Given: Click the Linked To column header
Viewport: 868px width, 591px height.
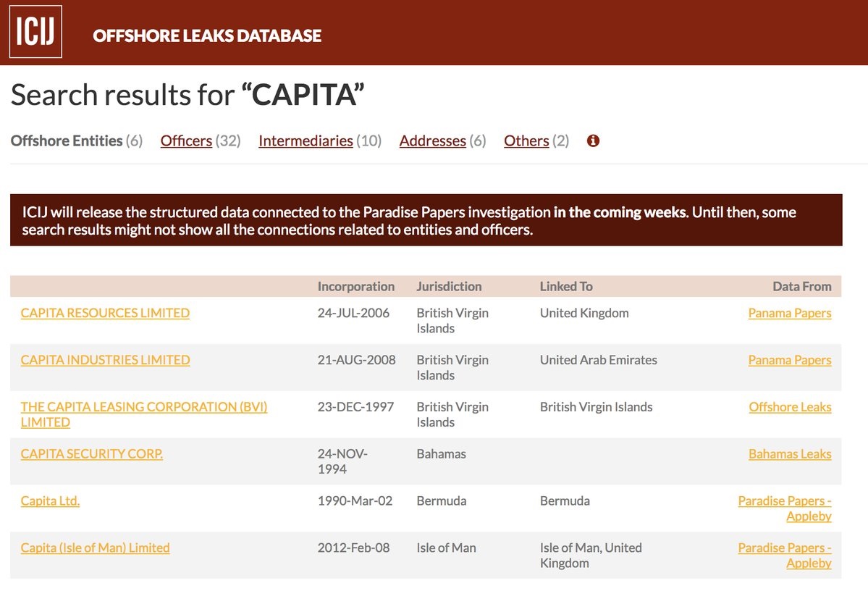Looking at the screenshot, I should click(x=566, y=286).
